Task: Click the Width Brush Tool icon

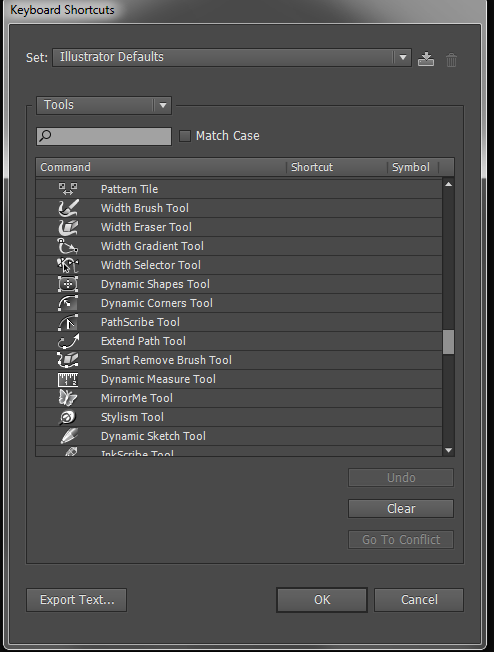Action: point(68,208)
